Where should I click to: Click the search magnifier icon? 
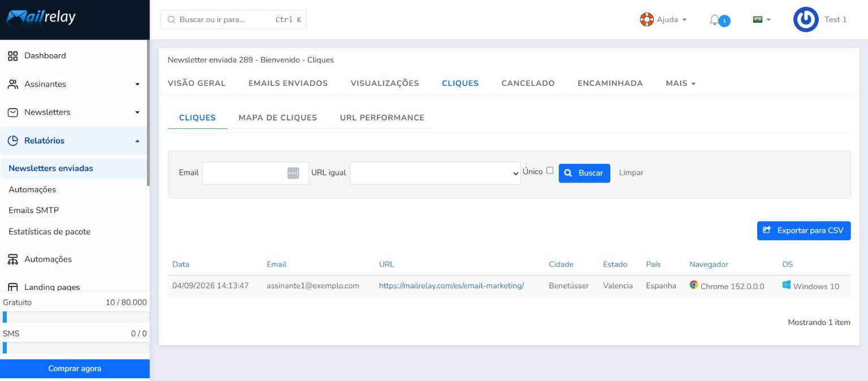coord(171,19)
